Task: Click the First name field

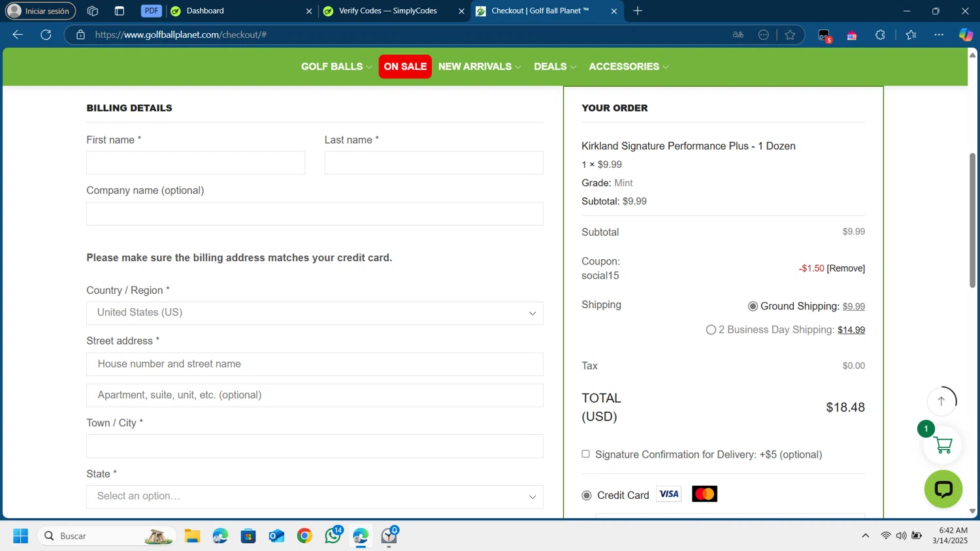Action: coord(195,163)
